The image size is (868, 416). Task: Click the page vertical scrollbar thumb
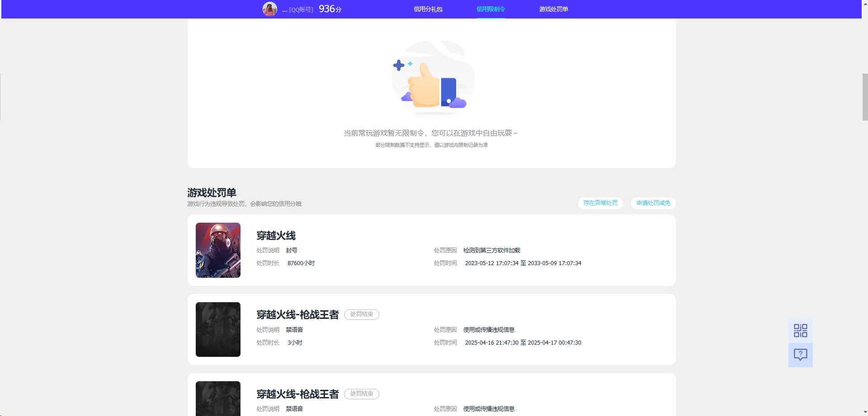865,97
